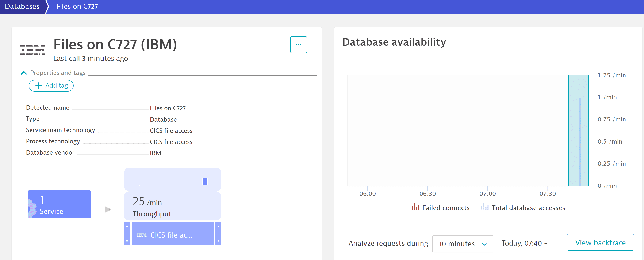Click the arrow between service and throughput
Viewport: 644px width, 260px height.
coord(108,209)
